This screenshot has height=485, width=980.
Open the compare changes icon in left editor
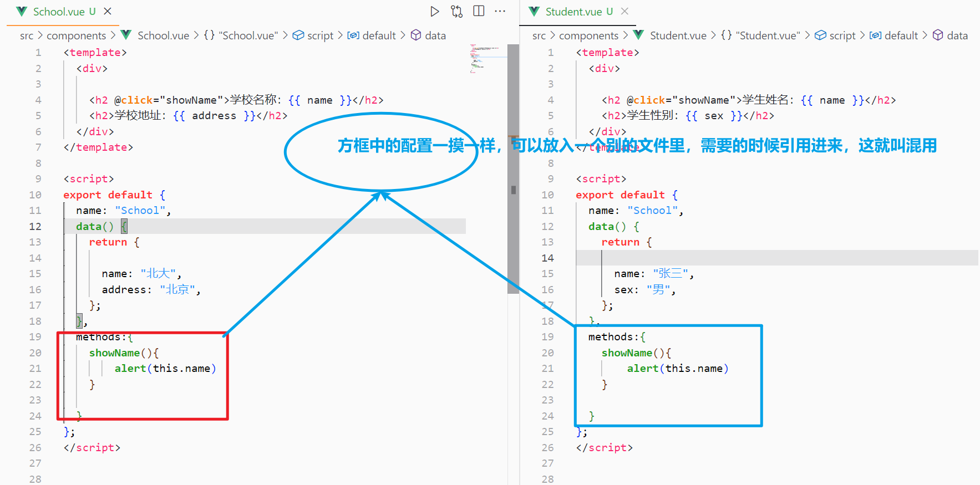pos(456,12)
